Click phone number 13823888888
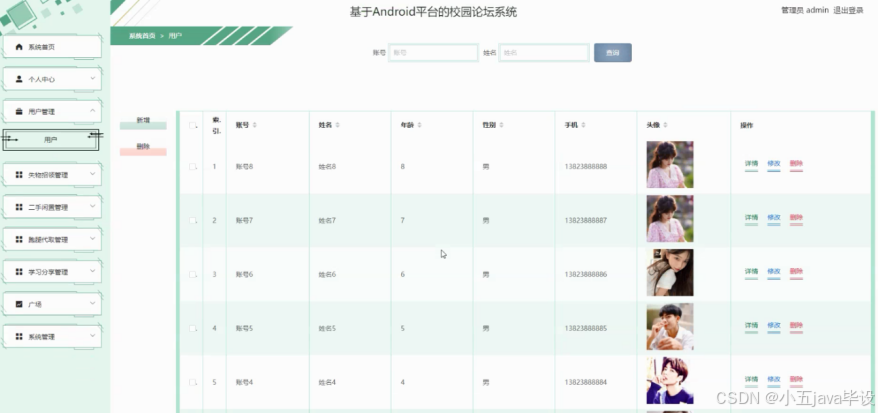 point(585,166)
